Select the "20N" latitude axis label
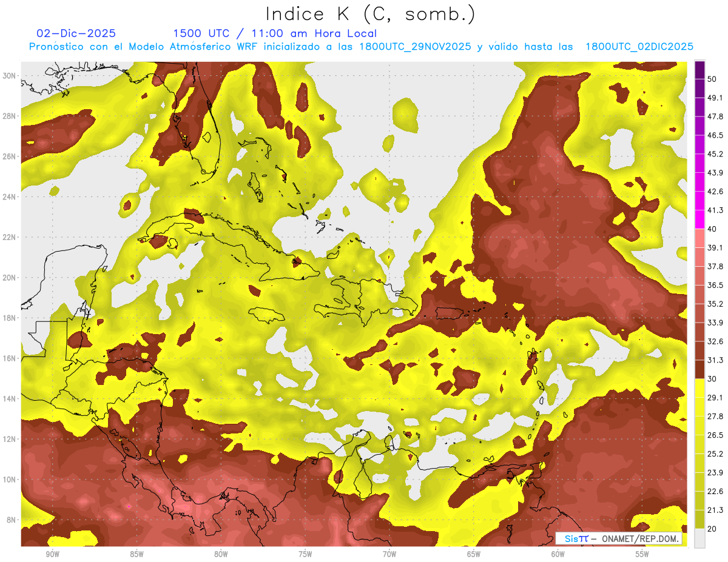Image resolution: width=728 pixels, height=562 pixels. (x=9, y=278)
